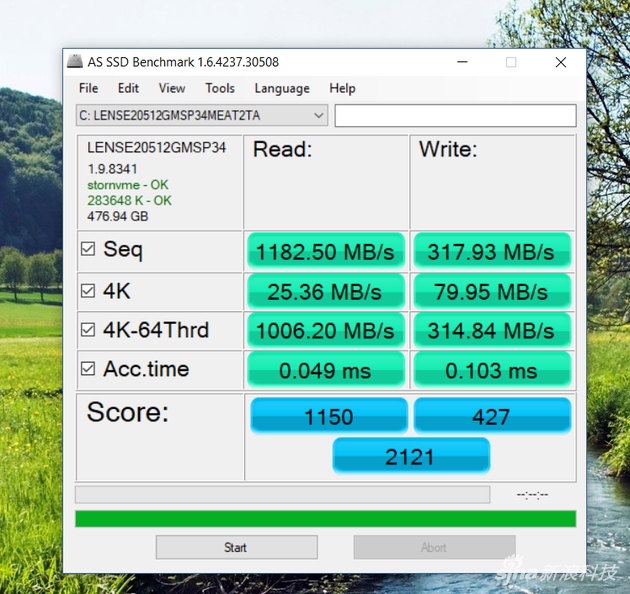Open the Edit menu

click(128, 88)
